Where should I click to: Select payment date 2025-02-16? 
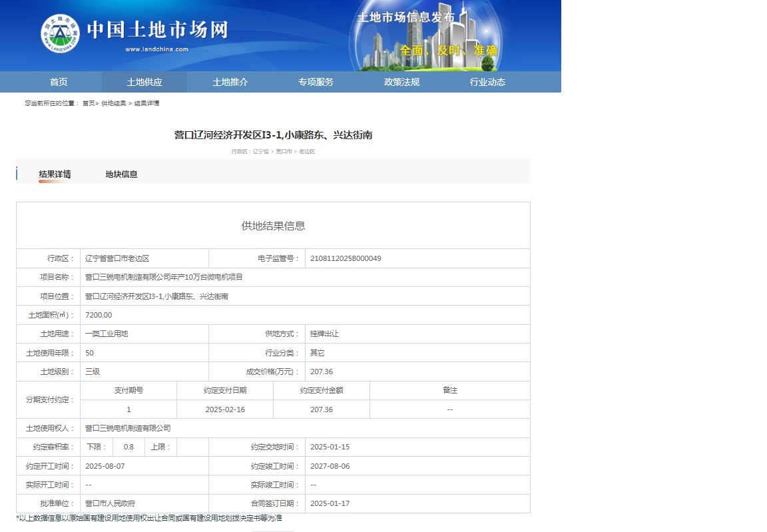coord(225,409)
